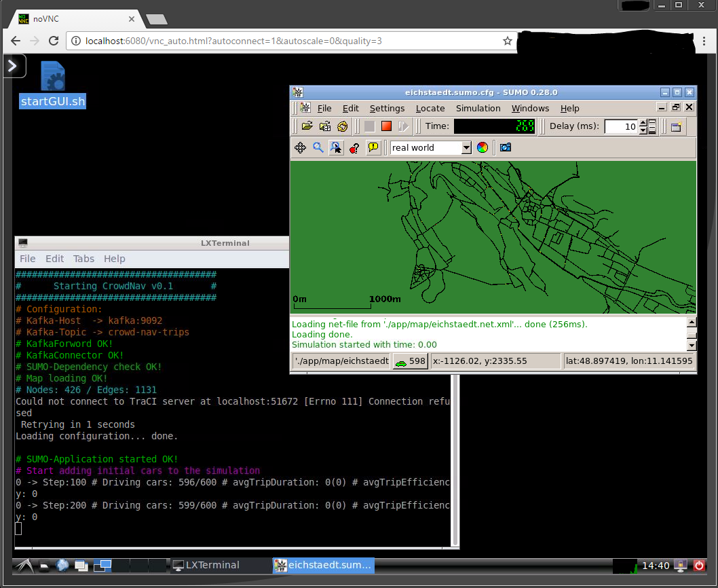Open SUMO Locate menu
Screen dimensions: 718x588
coord(430,108)
